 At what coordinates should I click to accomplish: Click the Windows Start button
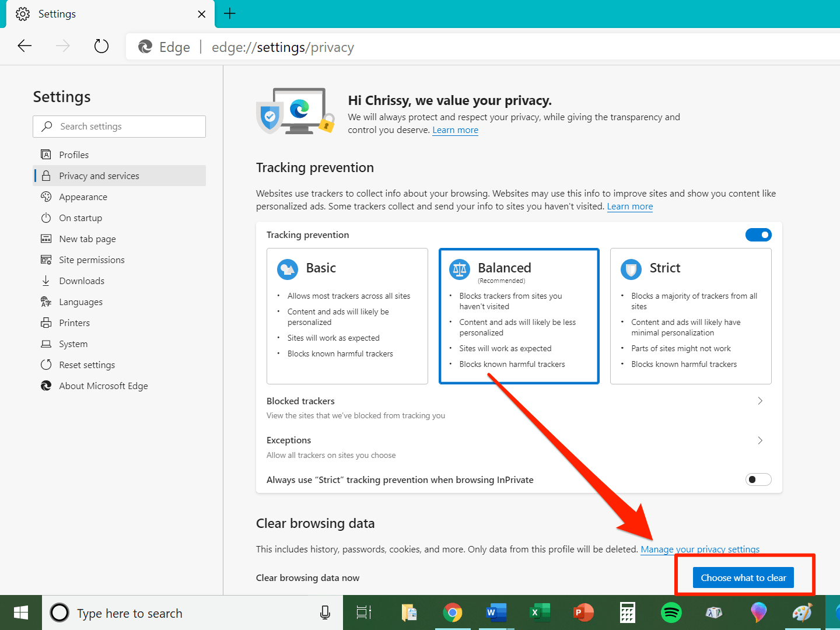point(21,612)
